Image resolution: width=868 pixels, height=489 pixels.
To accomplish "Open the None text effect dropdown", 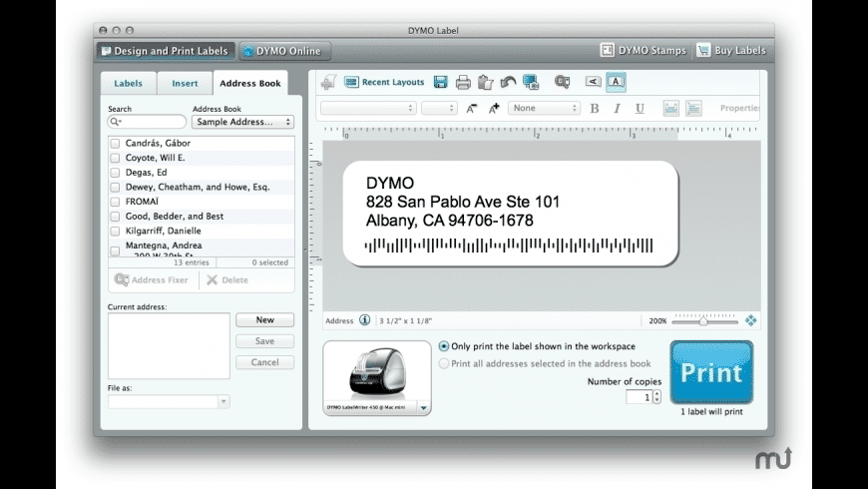I will [544, 108].
